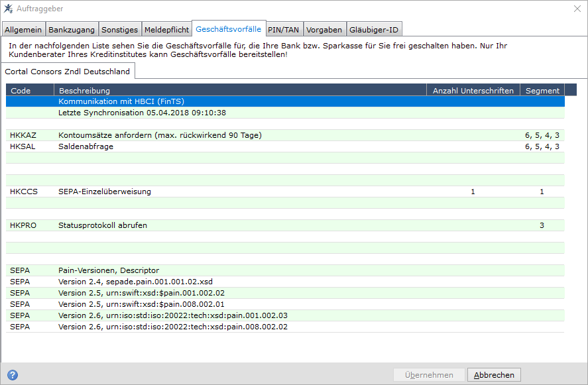The image size is (588, 385).
Task: Close the Auftraggeber dialog window
Action: pos(577,9)
